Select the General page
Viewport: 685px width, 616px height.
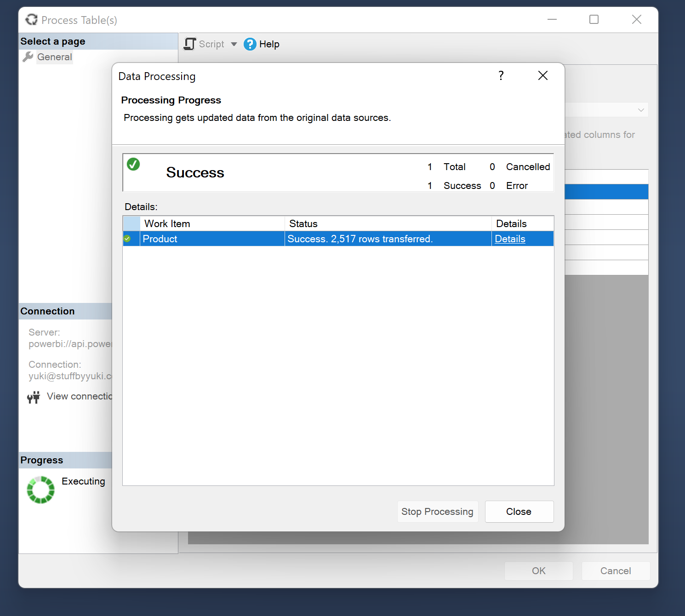pos(54,57)
